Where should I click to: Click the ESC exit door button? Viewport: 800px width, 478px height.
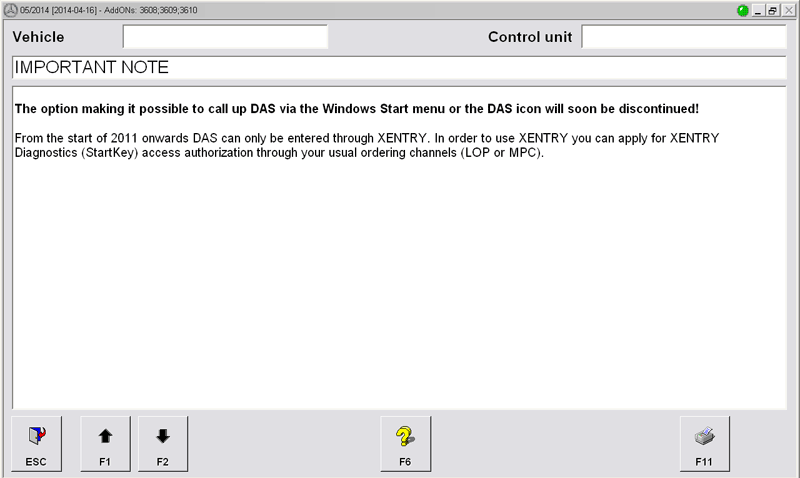36,444
